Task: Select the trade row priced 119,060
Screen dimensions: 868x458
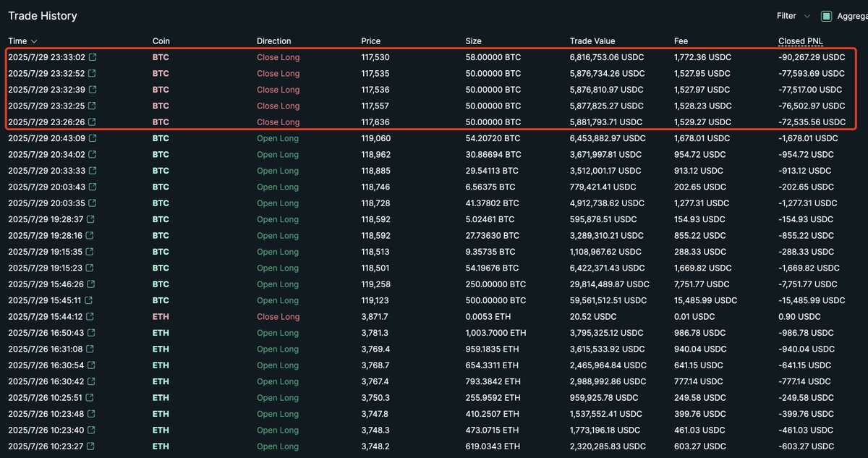Action: tap(434, 138)
